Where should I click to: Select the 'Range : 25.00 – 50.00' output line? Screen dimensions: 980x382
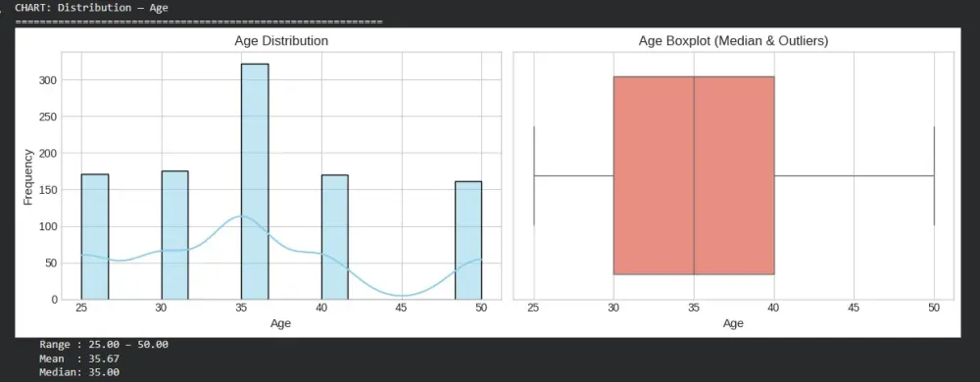(104, 345)
